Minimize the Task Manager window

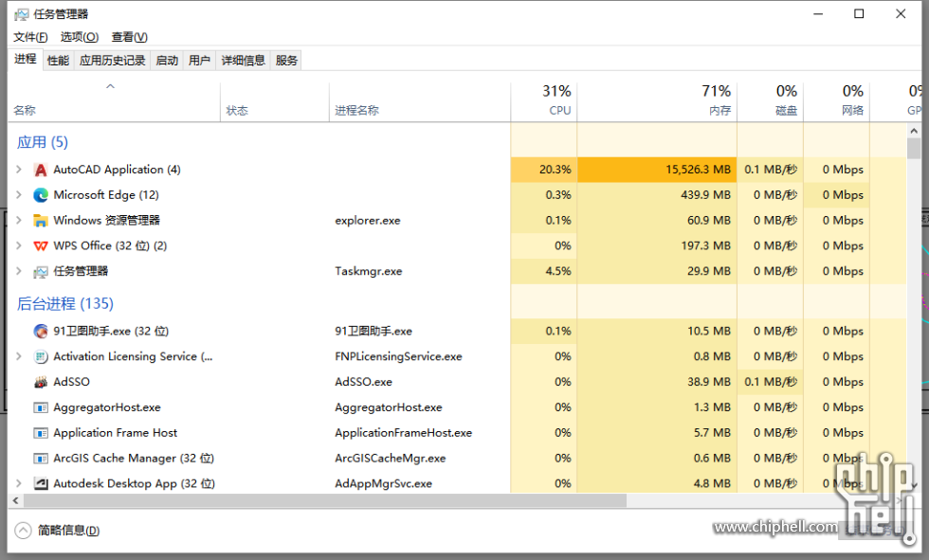[x=818, y=13]
